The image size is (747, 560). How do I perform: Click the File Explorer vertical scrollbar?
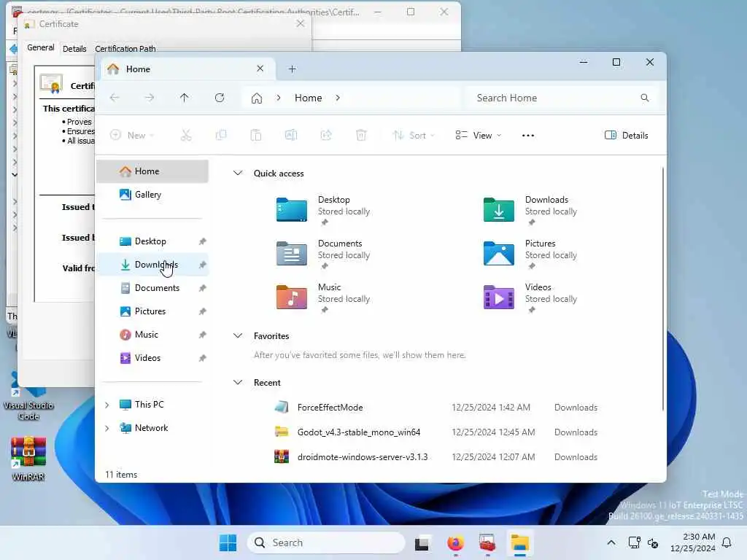pyautogui.click(x=662, y=289)
